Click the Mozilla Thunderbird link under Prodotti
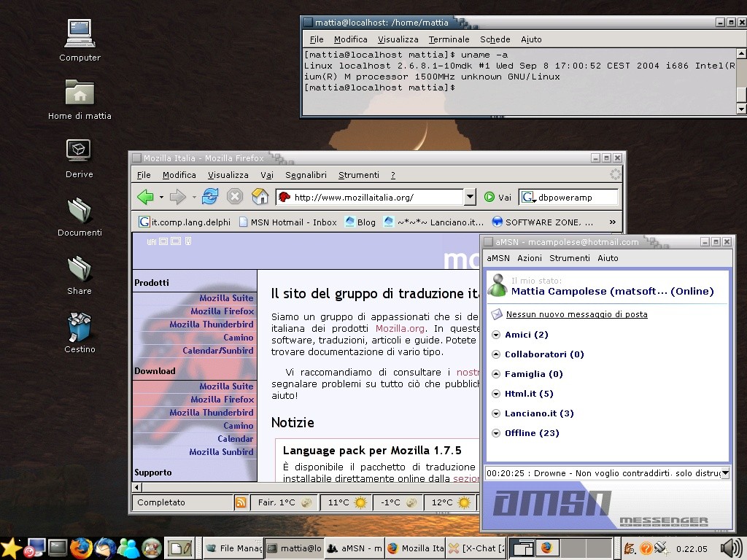Image resolution: width=747 pixels, height=560 pixels. pyautogui.click(x=211, y=324)
